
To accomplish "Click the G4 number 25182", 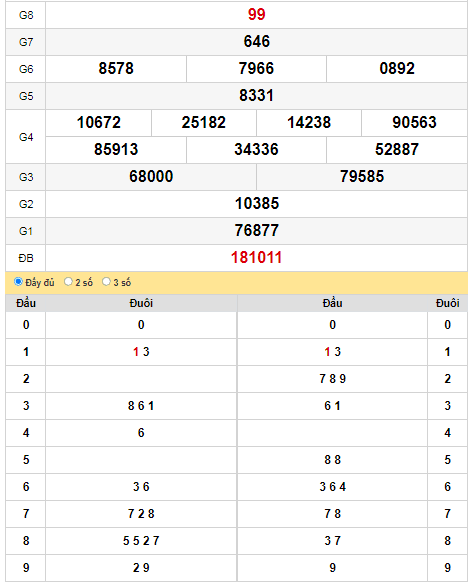I will tap(204, 123).
